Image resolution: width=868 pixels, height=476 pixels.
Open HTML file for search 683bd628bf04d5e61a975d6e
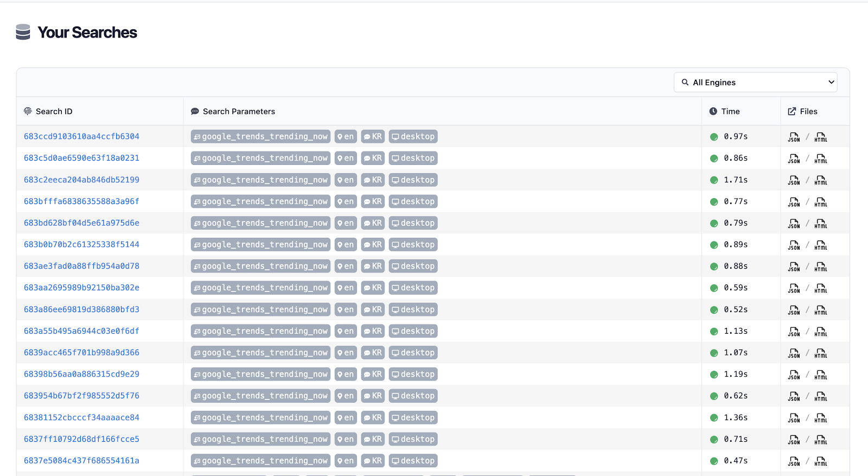(821, 224)
